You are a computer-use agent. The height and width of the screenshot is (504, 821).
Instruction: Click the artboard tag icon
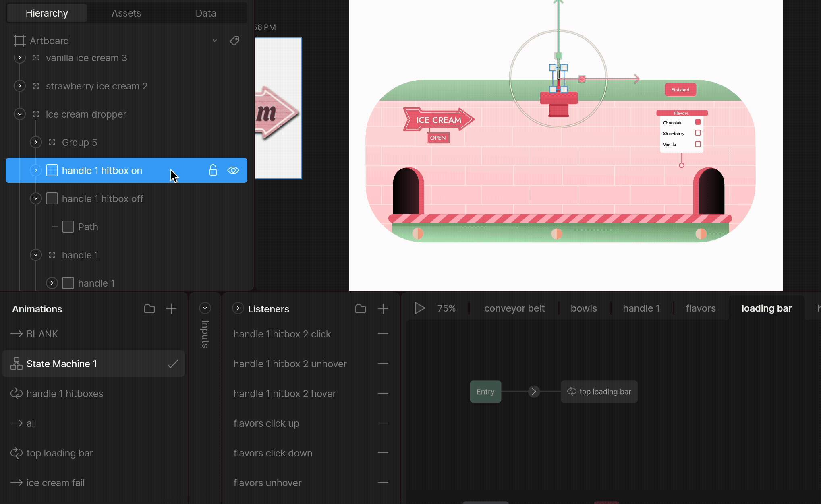234,41
